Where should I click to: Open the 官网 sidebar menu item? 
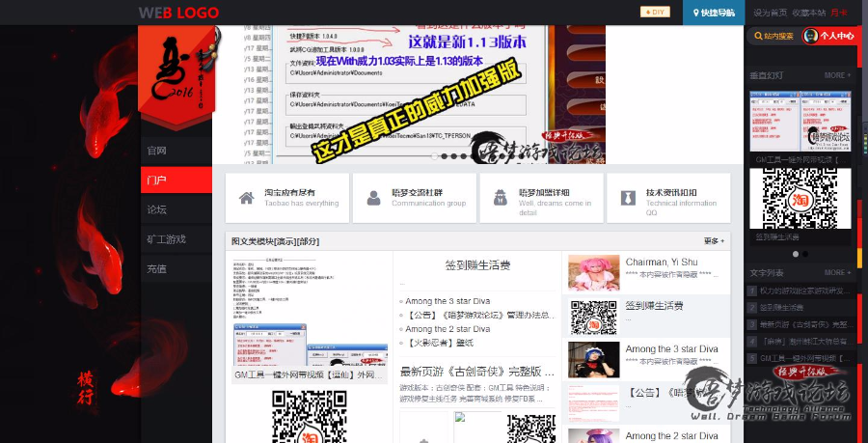pos(176,151)
